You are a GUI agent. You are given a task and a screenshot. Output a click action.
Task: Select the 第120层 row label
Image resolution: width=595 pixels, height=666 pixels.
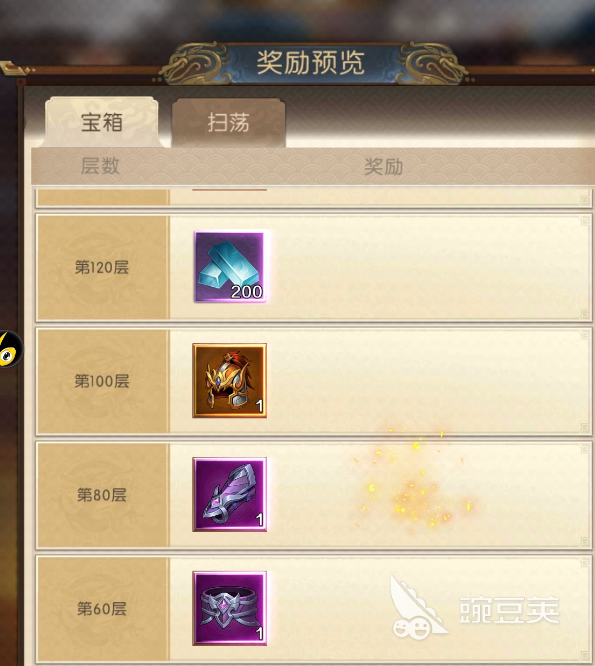(x=102, y=267)
